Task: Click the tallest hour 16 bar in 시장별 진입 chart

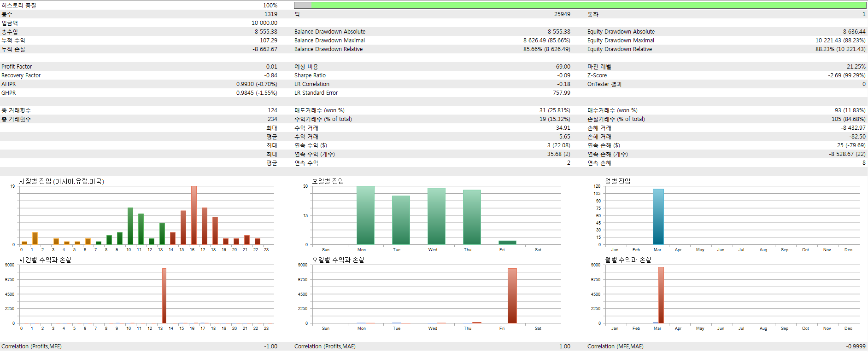Action: tap(194, 215)
